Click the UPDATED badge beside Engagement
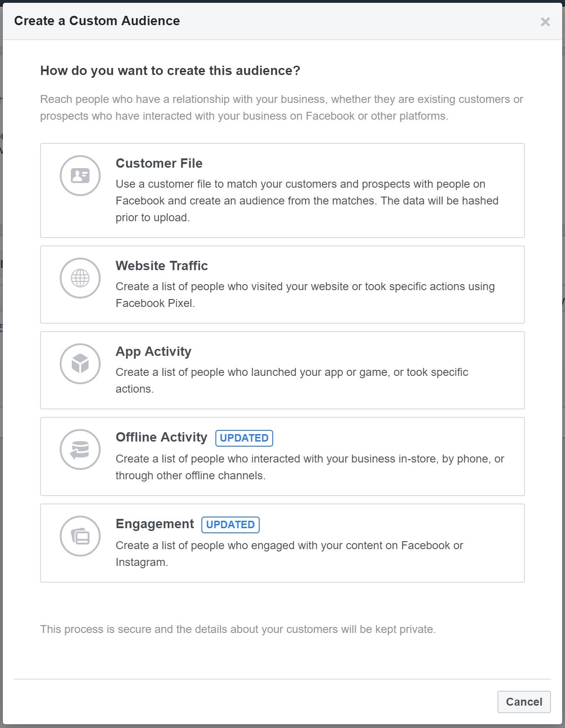The width and height of the screenshot is (565, 728). (230, 524)
